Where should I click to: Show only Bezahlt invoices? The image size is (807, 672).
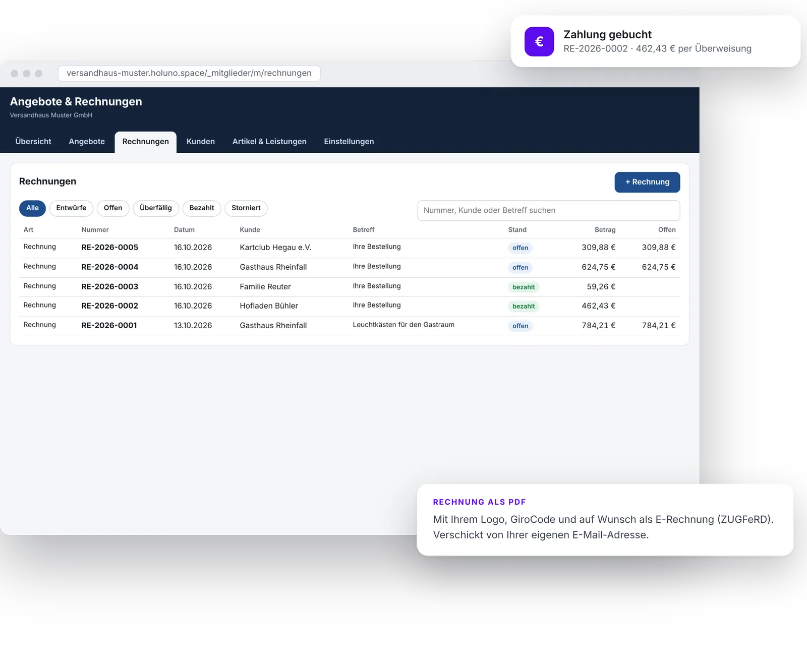[x=202, y=208]
